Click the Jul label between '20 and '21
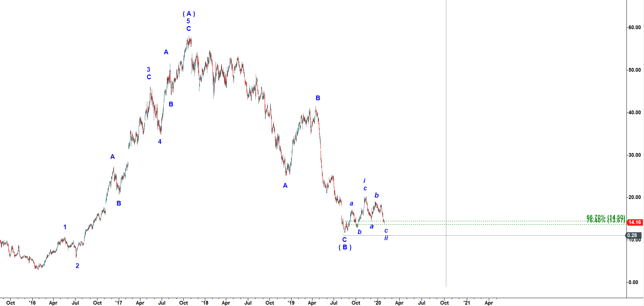 click(421, 303)
